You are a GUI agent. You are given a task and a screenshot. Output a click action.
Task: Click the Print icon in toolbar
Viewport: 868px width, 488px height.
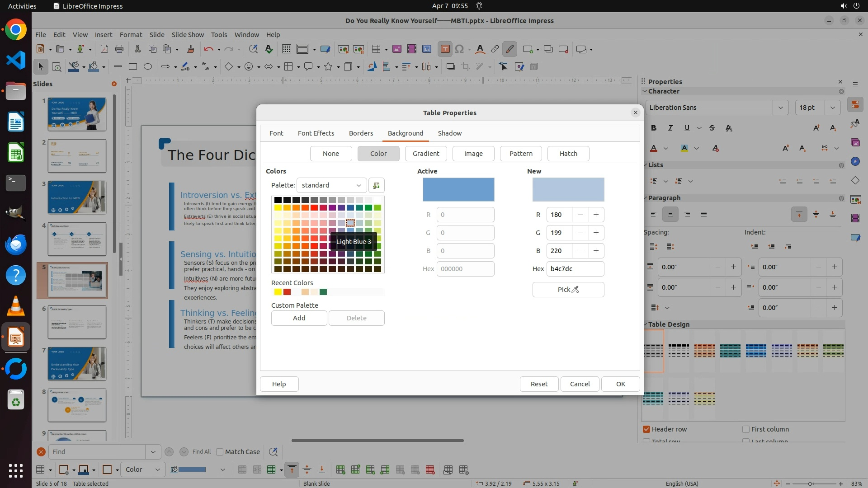[119, 49]
